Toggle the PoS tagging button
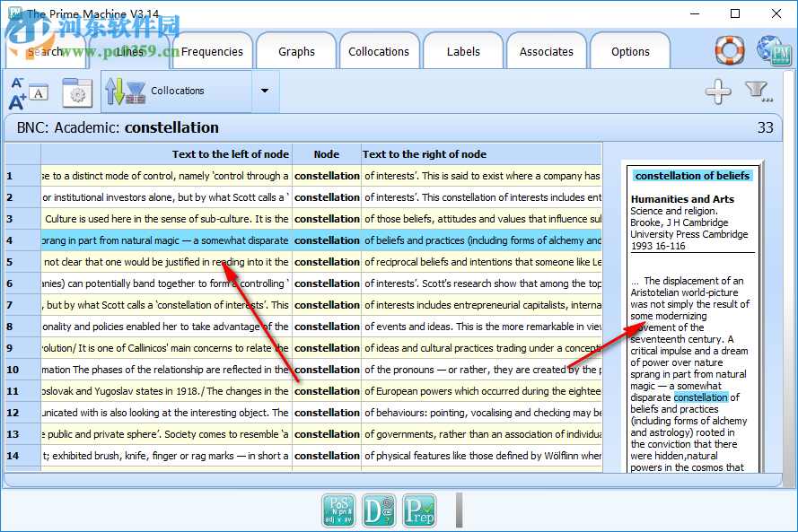This screenshot has height=532, width=798. 338,510
